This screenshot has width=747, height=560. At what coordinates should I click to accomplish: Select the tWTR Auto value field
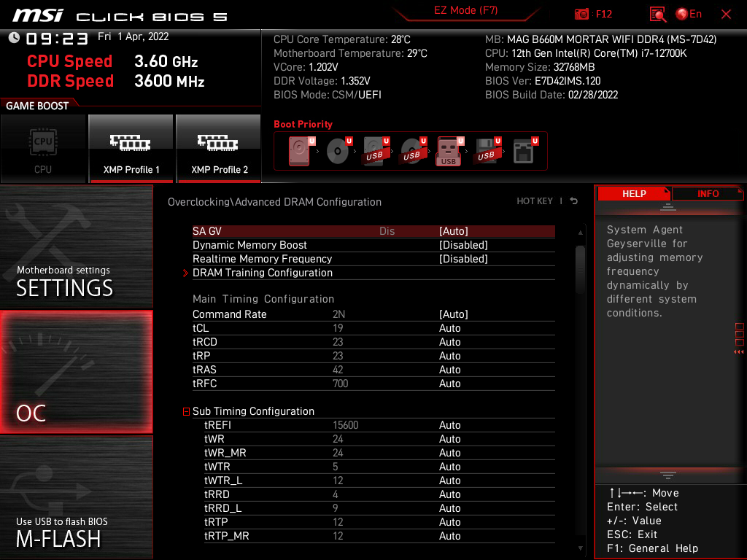point(449,467)
